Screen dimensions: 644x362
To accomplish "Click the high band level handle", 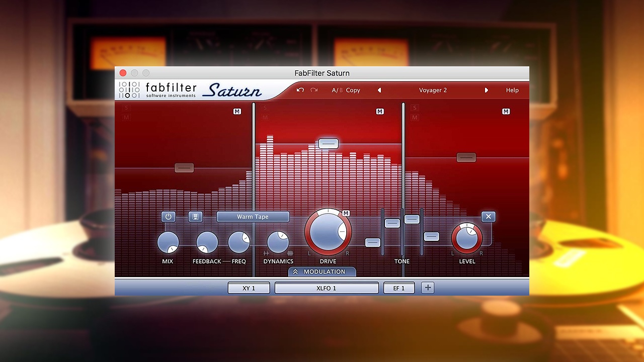I will (x=466, y=157).
